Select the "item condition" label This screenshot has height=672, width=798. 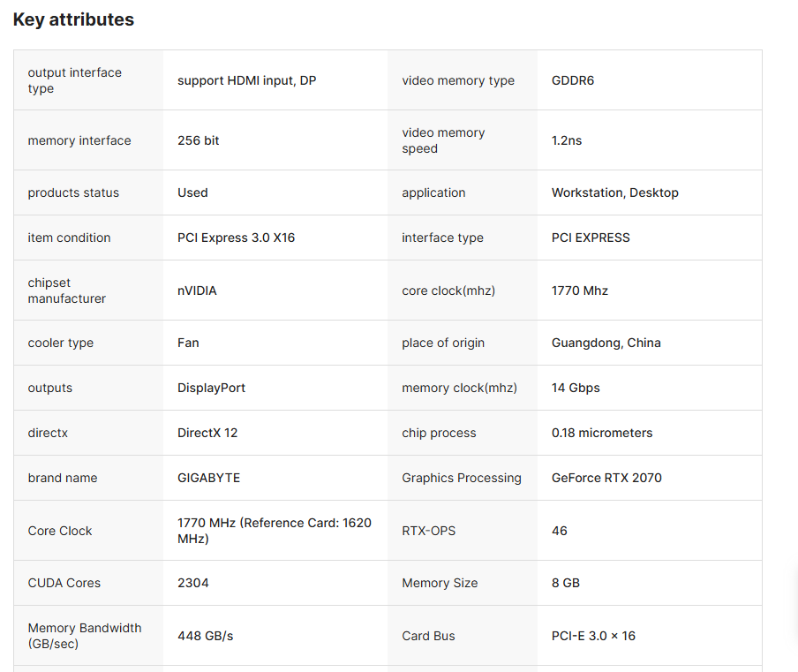tap(69, 238)
